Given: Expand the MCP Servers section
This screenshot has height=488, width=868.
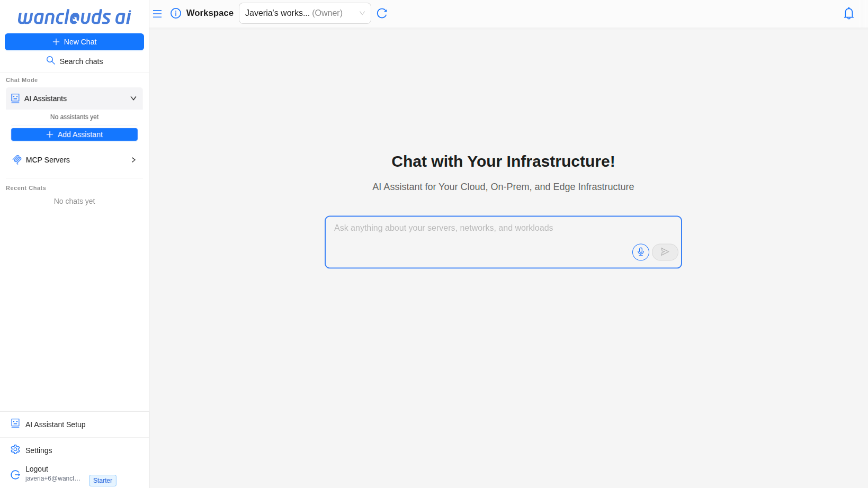Looking at the screenshot, I should pos(133,160).
